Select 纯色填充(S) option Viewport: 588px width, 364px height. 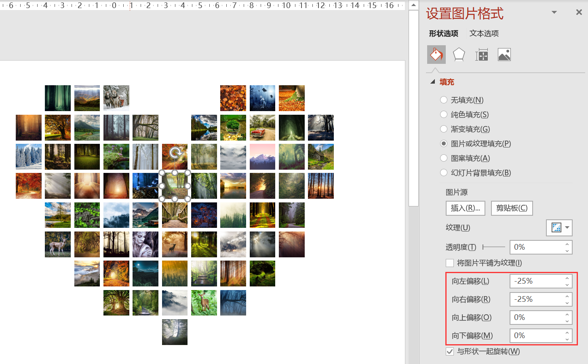tap(444, 114)
